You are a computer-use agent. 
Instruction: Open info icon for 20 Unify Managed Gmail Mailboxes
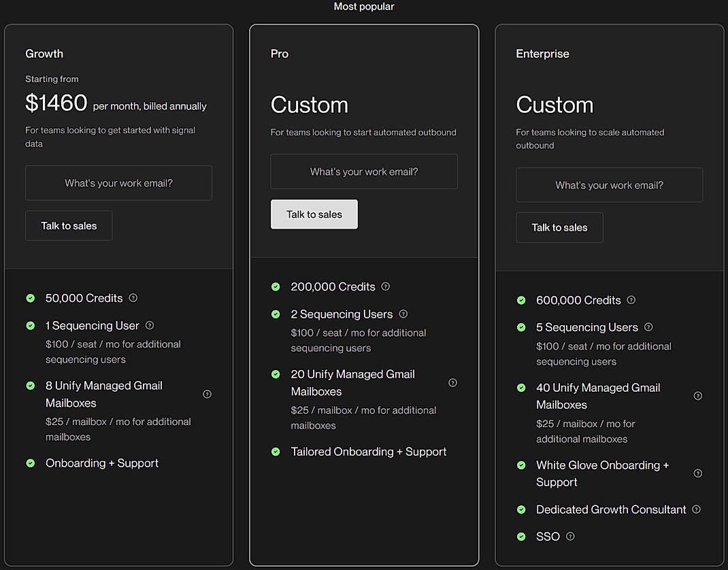click(x=452, y=382)
